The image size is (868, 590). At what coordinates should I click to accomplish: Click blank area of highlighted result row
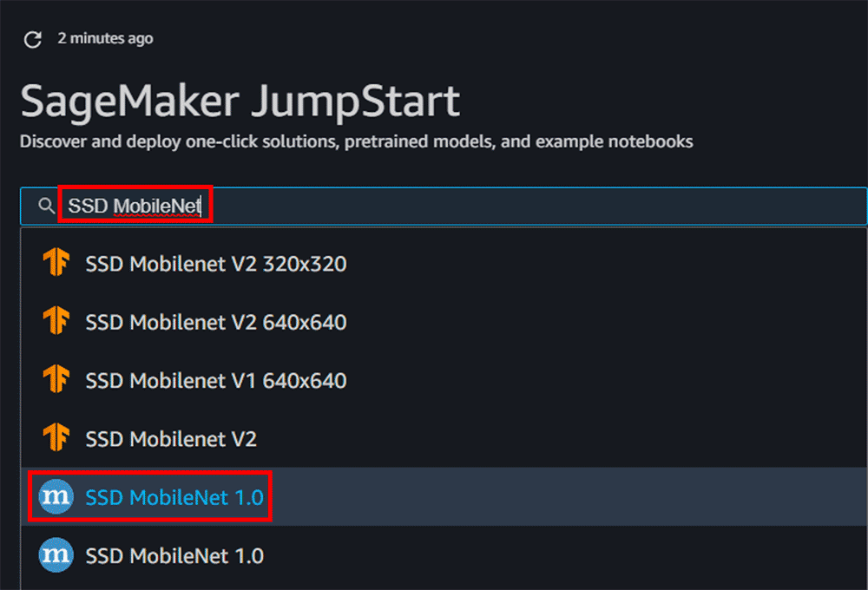(564, 497)
